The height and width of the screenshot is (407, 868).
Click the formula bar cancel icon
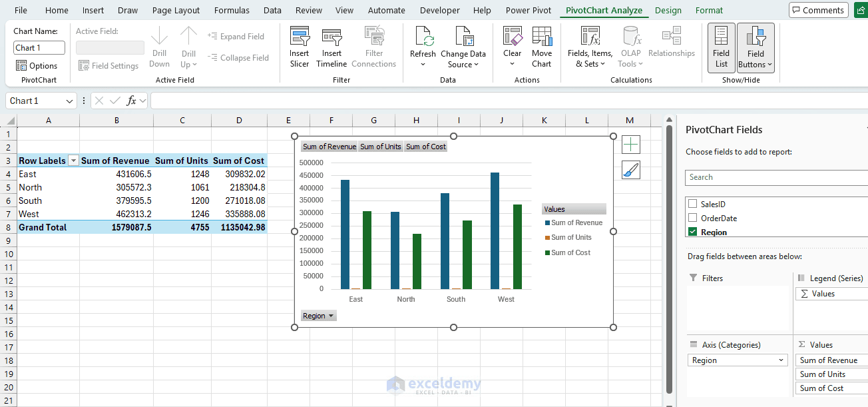pyautogui.click(x=99, y=101)
